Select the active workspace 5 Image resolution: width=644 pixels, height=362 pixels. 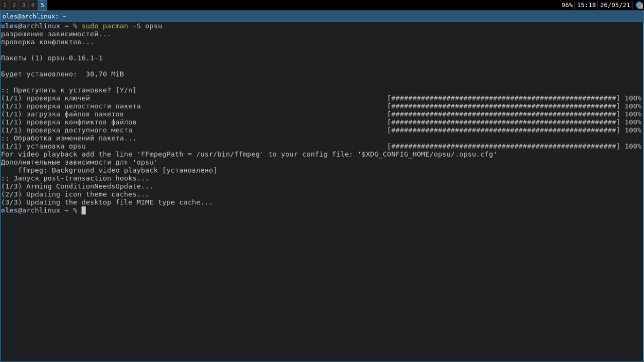pos(42,5)
